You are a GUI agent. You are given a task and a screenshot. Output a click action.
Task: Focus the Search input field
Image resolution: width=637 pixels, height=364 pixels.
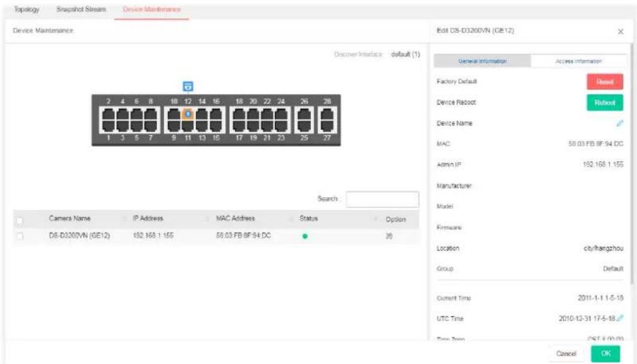point(382,199)
